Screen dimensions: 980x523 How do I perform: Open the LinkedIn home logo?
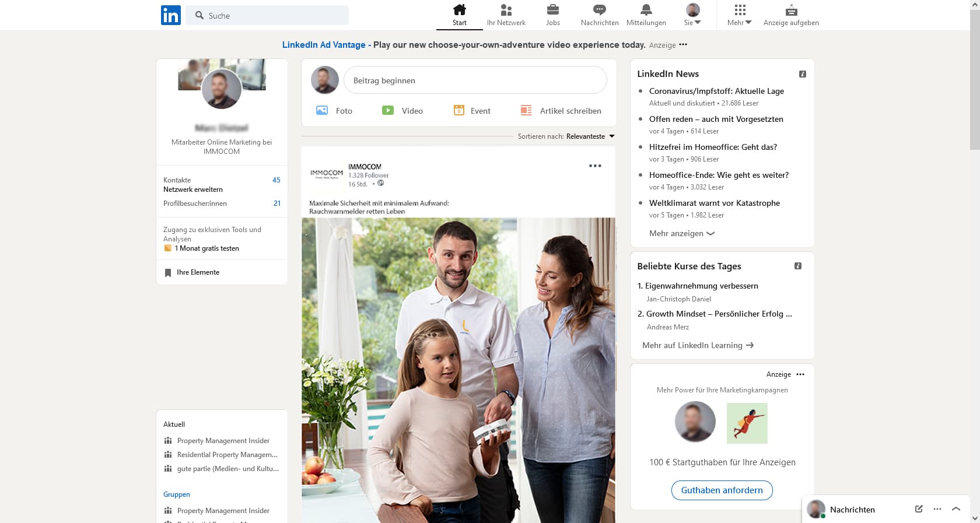coord(171,15)
